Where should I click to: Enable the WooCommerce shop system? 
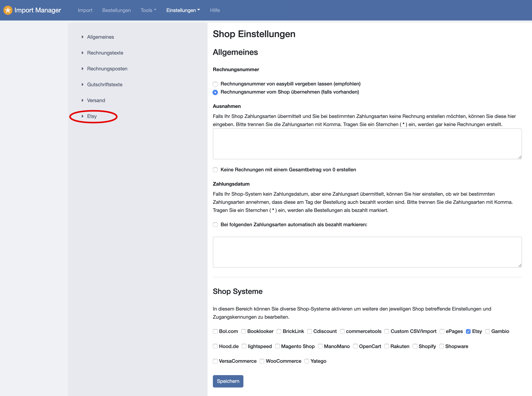262,361
